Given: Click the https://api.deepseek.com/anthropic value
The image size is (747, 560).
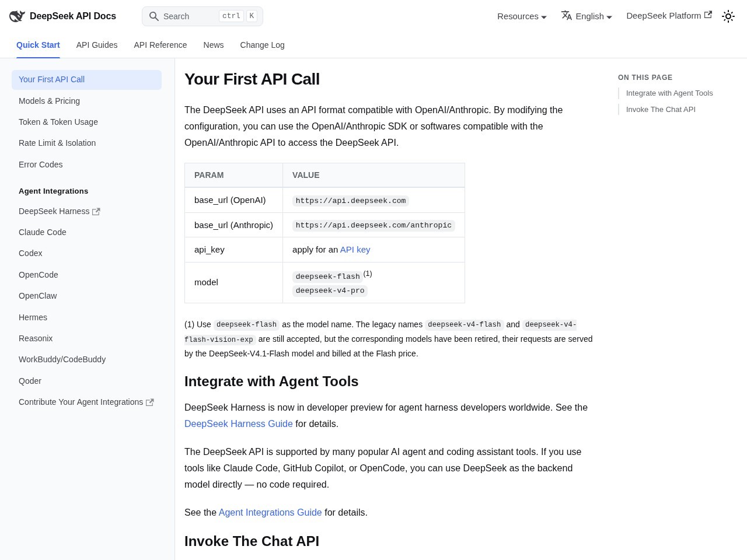Looking at the screenshot, I should pyautogui.click(x=373, y=225).
